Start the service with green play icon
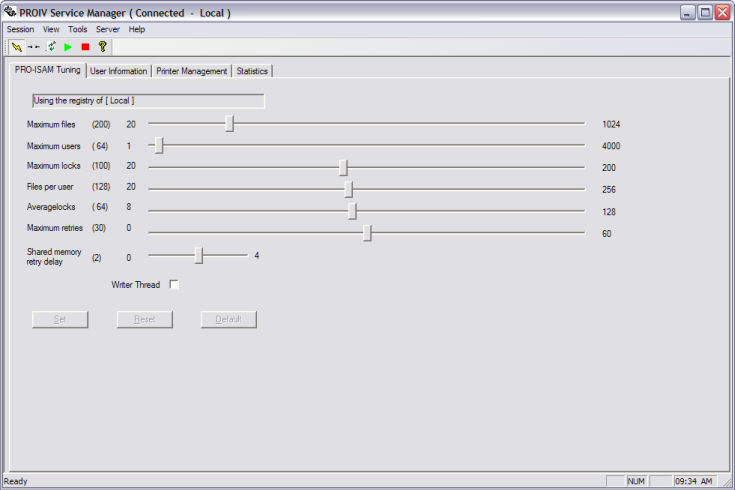Image resolution: width=735 pixels, height=490 pixels. (68, 47)
